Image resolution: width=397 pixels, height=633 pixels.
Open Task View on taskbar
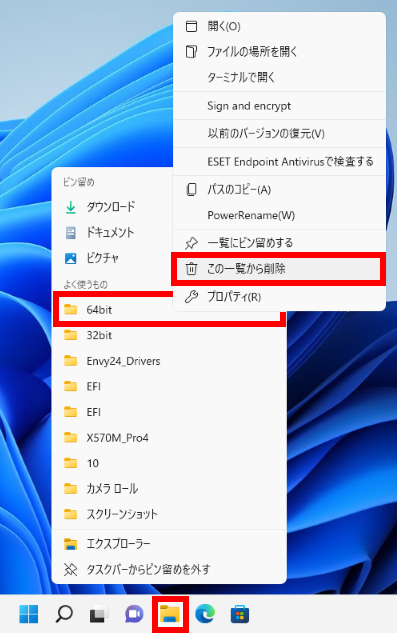pos(99,614)
